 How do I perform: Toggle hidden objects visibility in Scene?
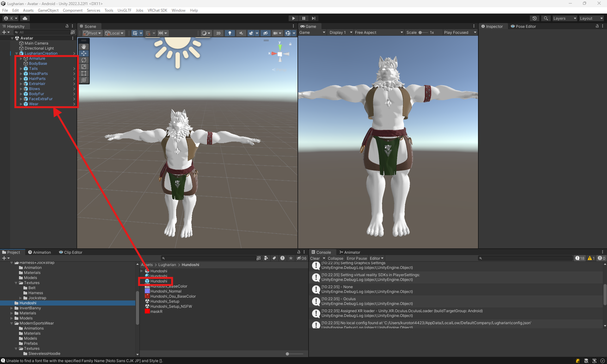pos(266,33)
